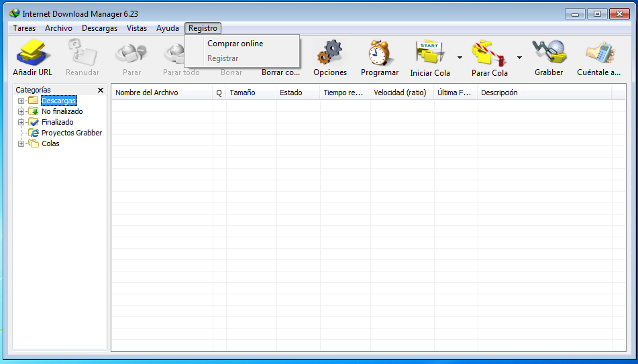Image resolution: width=638 pixels, height=364 pixels.
Task: Sort by Velocidad (ratio) column
Action: click(x=402, y=93)
